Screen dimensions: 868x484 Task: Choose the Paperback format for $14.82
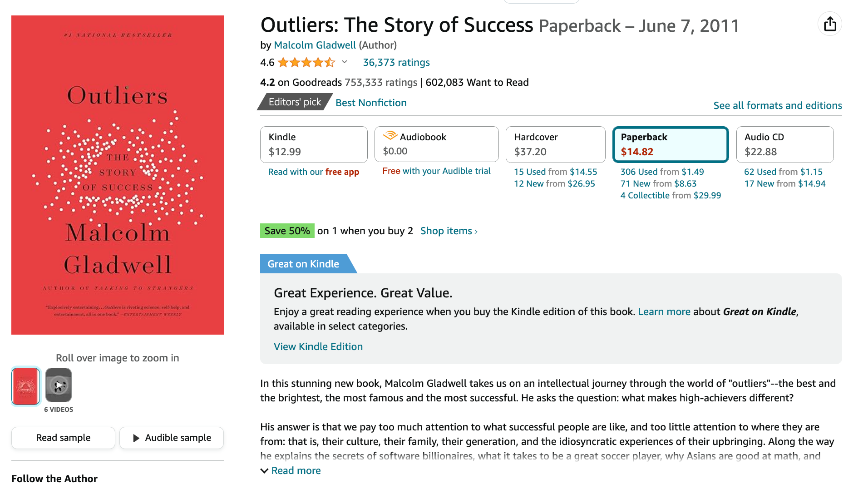click(671, 144)
